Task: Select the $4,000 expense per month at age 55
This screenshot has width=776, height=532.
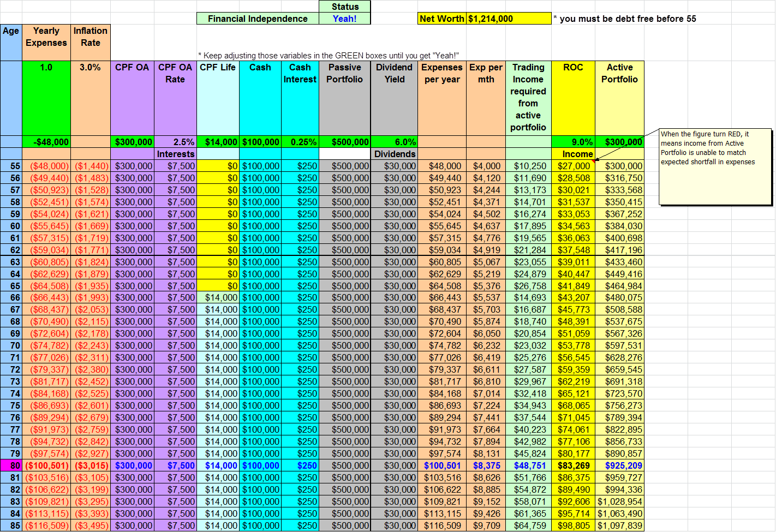Action: point(486,166)
